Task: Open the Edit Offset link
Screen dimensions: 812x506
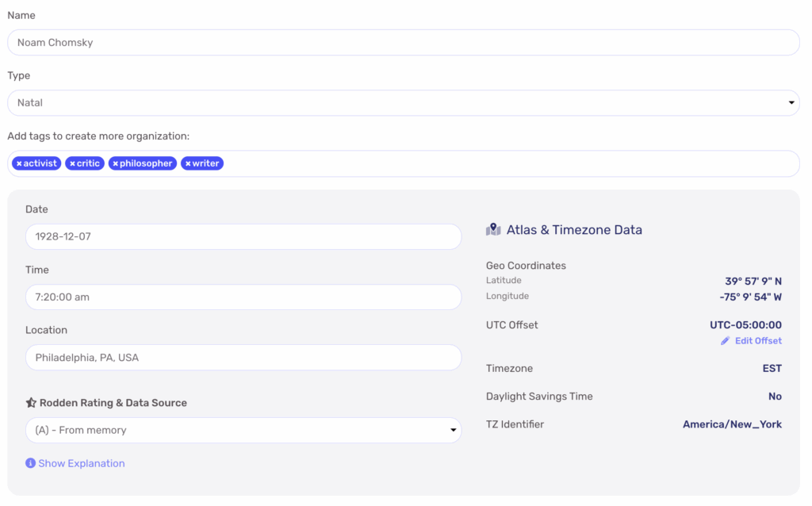Action: [x=758, y=341]
